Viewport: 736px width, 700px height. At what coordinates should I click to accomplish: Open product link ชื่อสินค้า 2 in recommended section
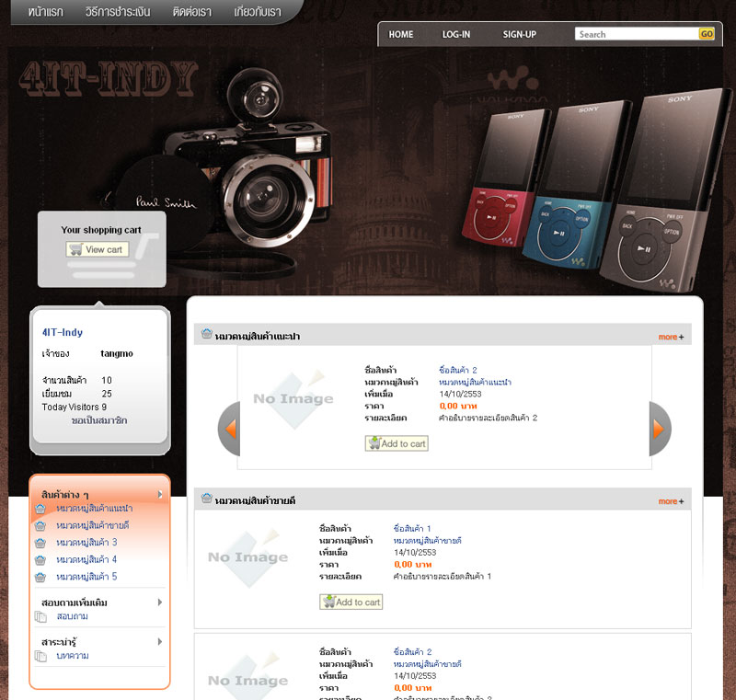(x=458, y=370)
